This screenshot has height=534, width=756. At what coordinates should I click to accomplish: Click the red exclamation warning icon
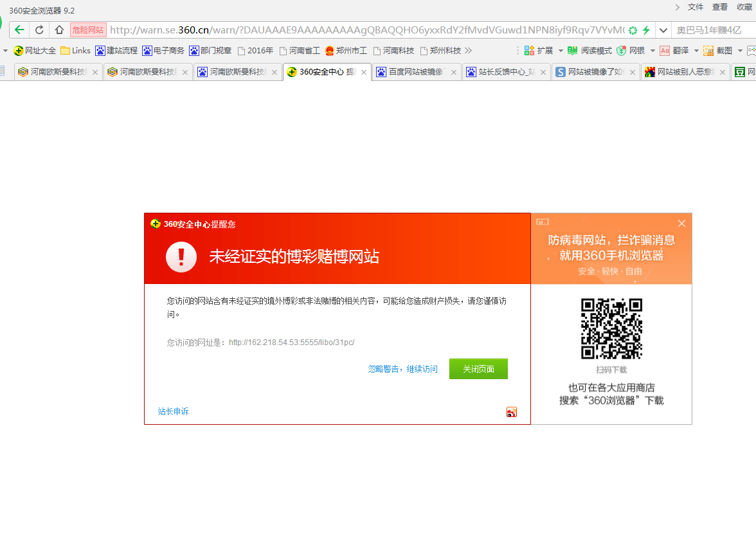[x=181, y=257]
